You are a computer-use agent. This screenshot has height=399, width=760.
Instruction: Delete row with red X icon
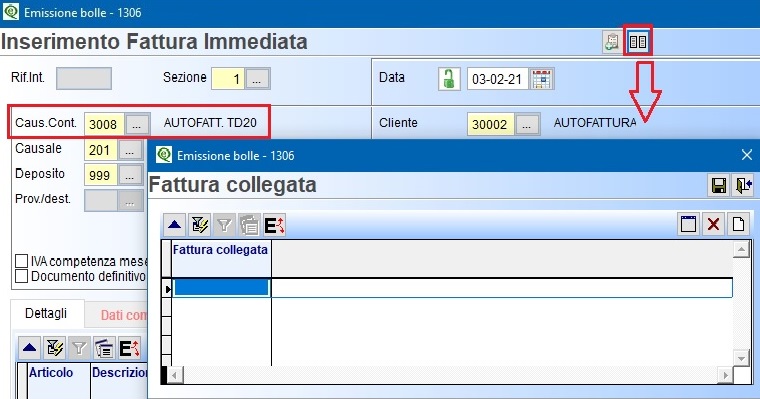coord(713,224)
